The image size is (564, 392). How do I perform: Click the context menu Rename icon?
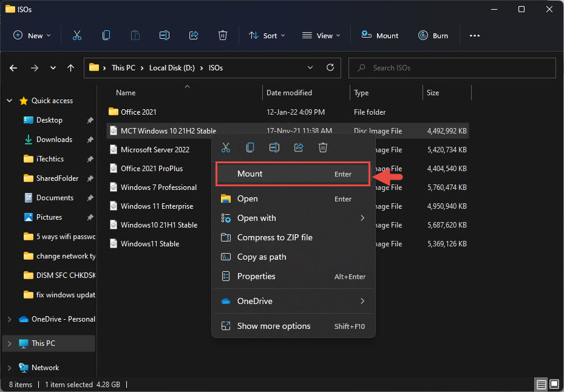coord(274,147)
